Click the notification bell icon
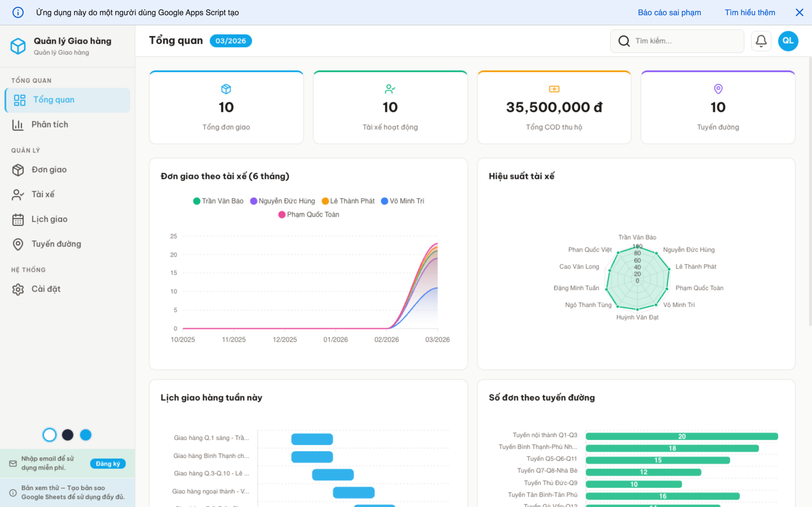The width and height of the screenshot is (812, 507). [x=761, y=41]
